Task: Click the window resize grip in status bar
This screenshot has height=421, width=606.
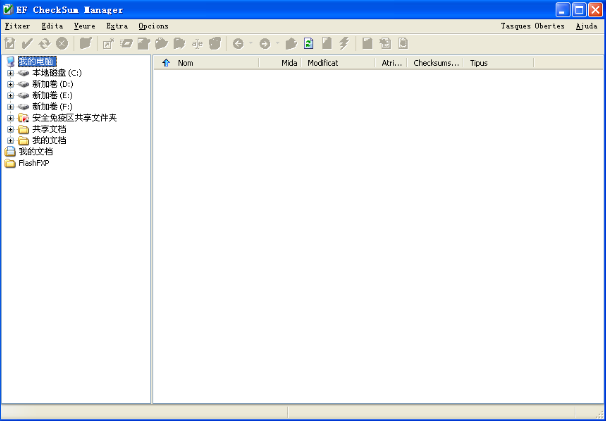Action: click(599, 414)
